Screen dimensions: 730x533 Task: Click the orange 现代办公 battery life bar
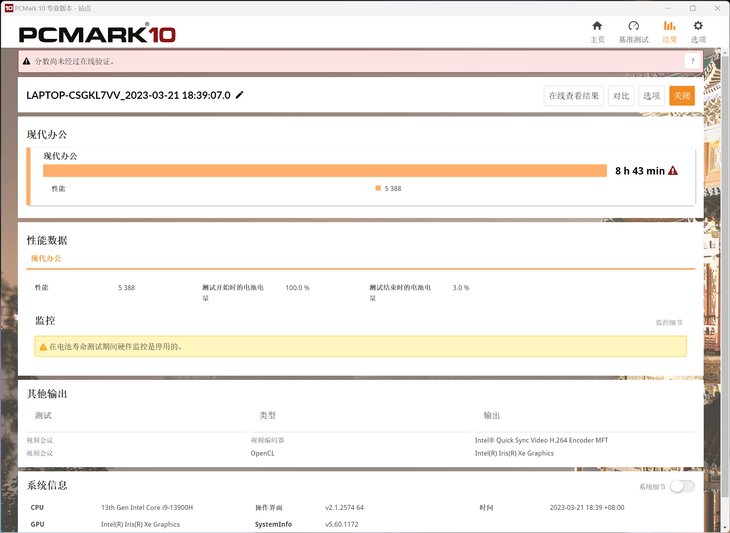[325, 171]
